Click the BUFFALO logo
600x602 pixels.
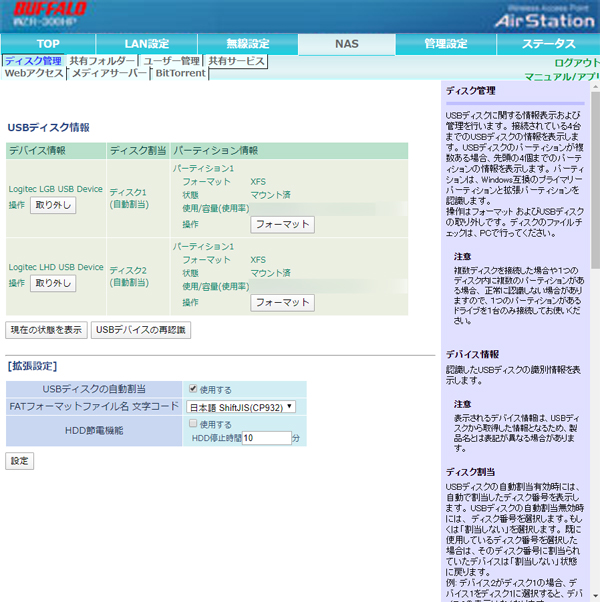(x=50, y=9)
